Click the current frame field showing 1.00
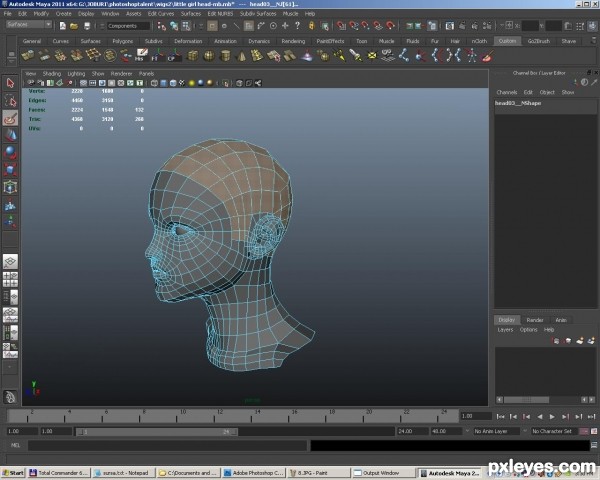 pyautogui.click(x=476, y=416)
